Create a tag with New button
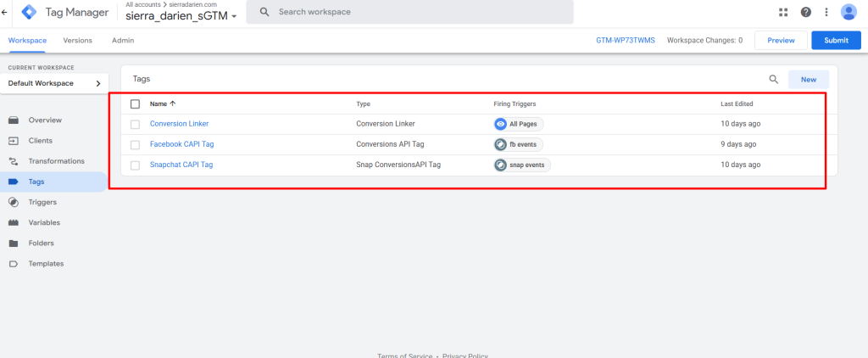This screenshot has height=358, width=868. click(x=808, y=79)
